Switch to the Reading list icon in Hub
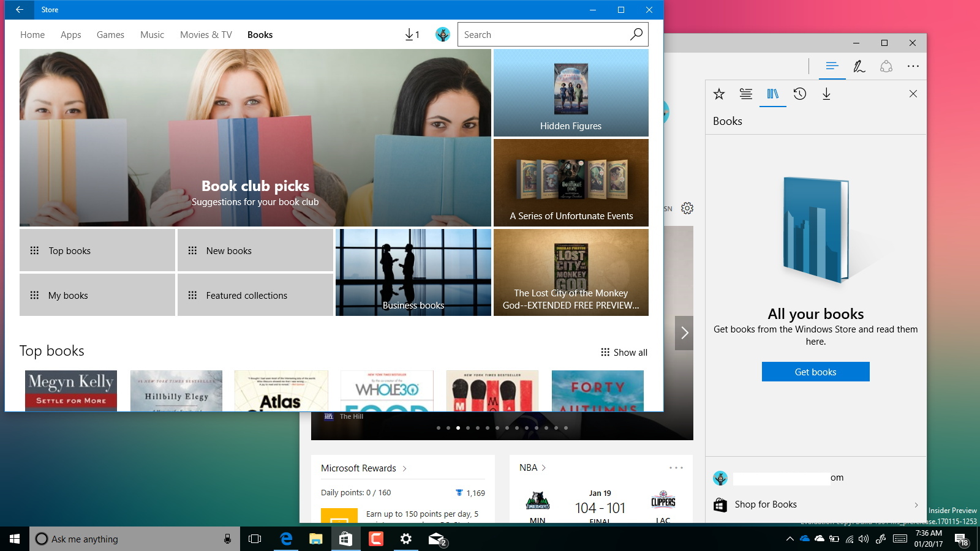Screen dimensions: 980x551 point(745,94)
